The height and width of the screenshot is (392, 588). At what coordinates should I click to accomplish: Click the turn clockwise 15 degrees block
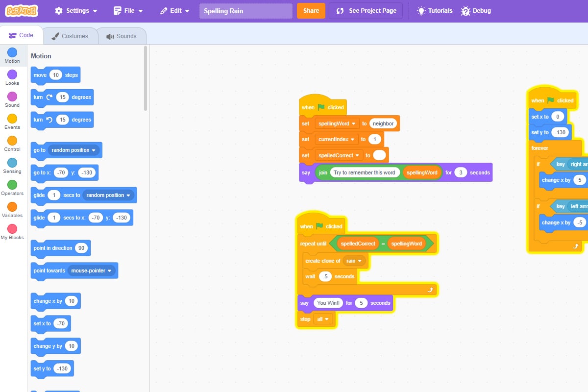[62, 97]
